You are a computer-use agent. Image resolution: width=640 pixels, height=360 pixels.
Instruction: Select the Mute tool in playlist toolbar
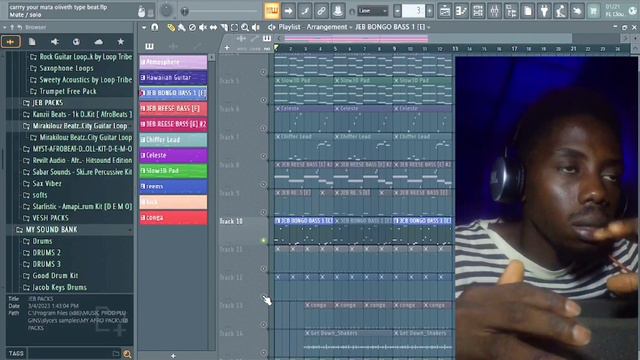point(202,27)
